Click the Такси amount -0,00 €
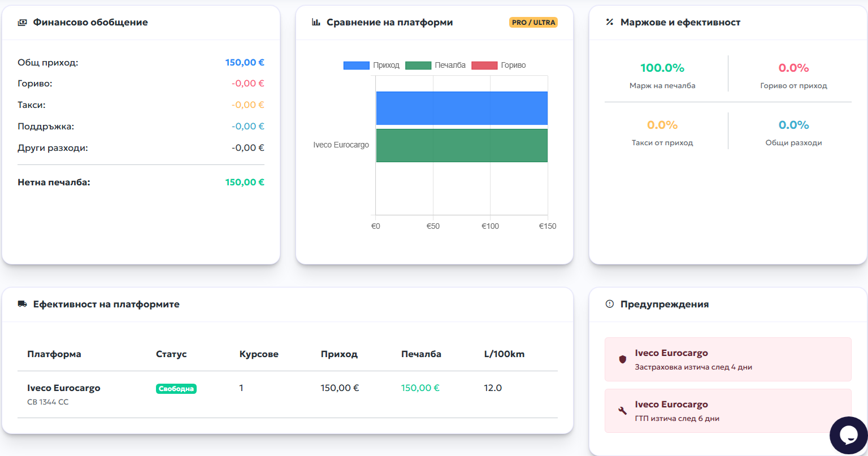Image resolution: width=868 pixels, height=456 pixels. point(248,105)
